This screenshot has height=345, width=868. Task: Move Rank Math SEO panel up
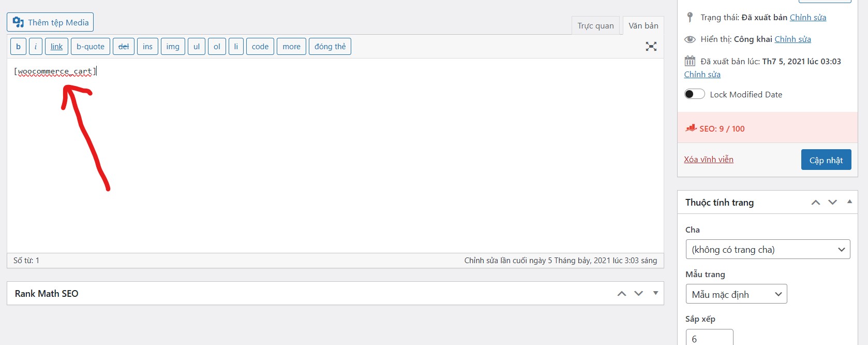tap(622, 294)
